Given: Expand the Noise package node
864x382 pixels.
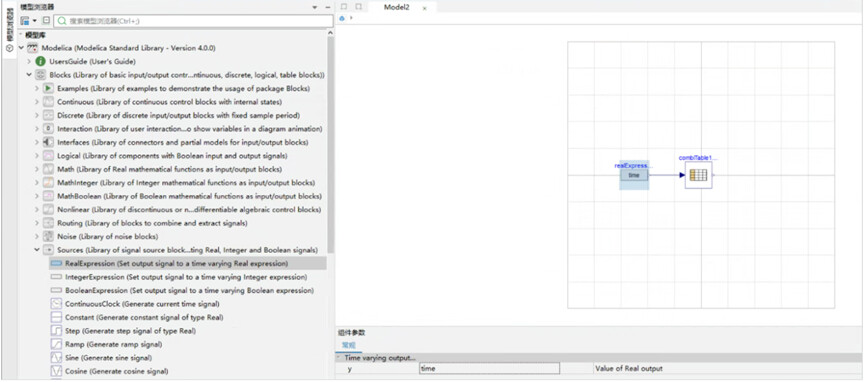Looking at the screenshot, I should point(37,236).
